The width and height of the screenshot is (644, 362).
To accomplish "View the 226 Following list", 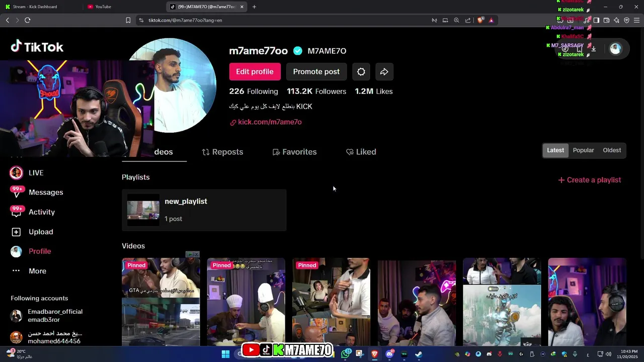I will click(x=254, y=92).
